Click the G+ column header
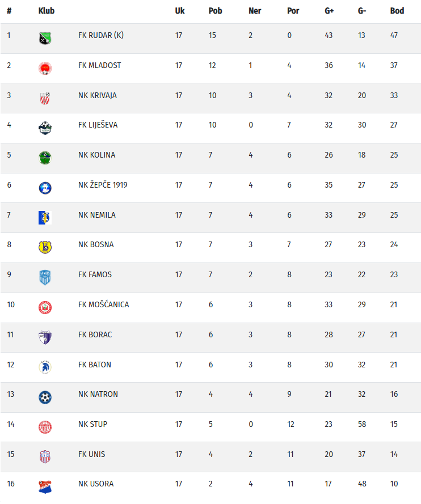 (329, 11)
